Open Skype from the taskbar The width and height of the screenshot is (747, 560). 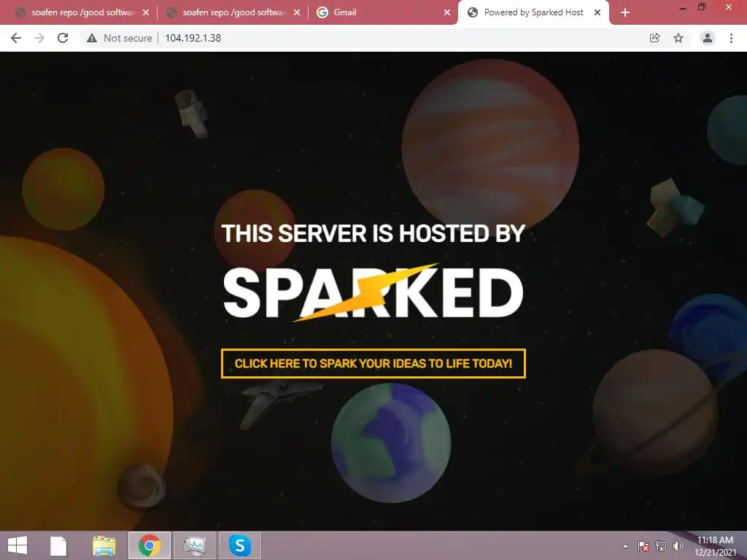click(x=239, y=545)
